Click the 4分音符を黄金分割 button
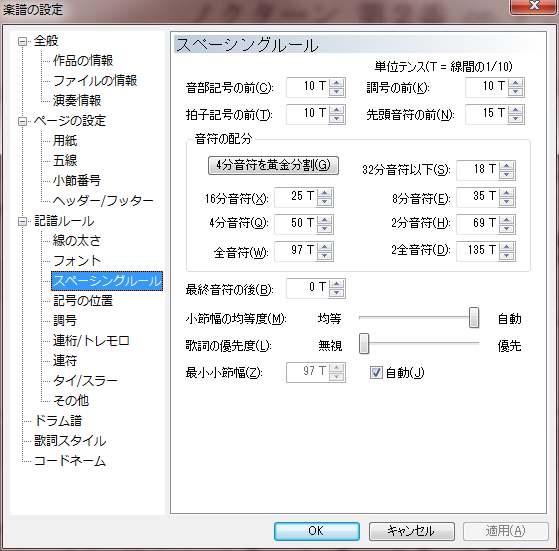This screenshot has height=551, width=559. [x=273, y=165]
